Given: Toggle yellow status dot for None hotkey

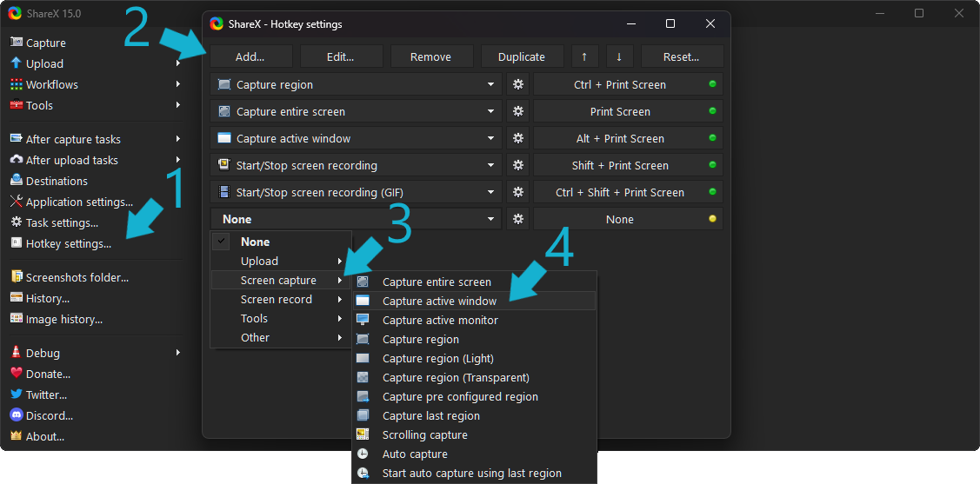Looking at the screenshot, I should [712, 219].
